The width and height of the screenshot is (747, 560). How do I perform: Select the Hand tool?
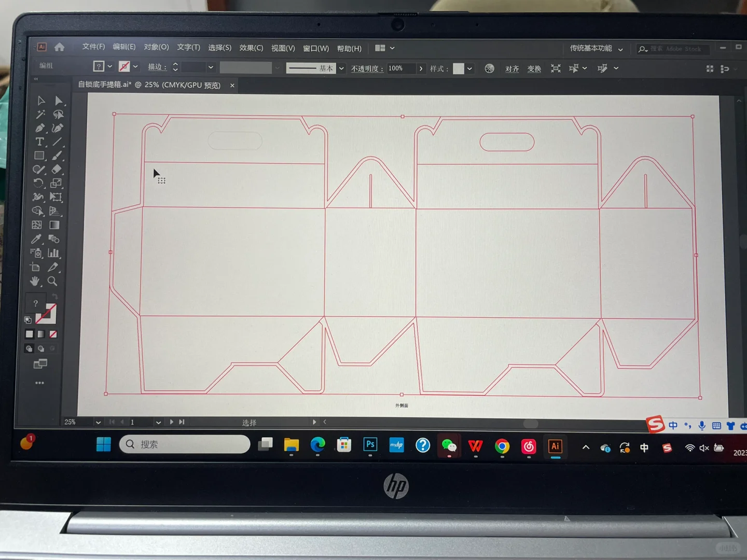(x=35, y=281)
